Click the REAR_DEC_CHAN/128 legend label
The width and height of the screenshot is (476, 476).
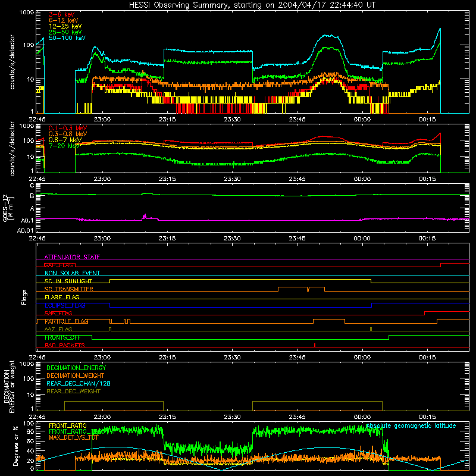pyautogui.click(x=79, y=383)
